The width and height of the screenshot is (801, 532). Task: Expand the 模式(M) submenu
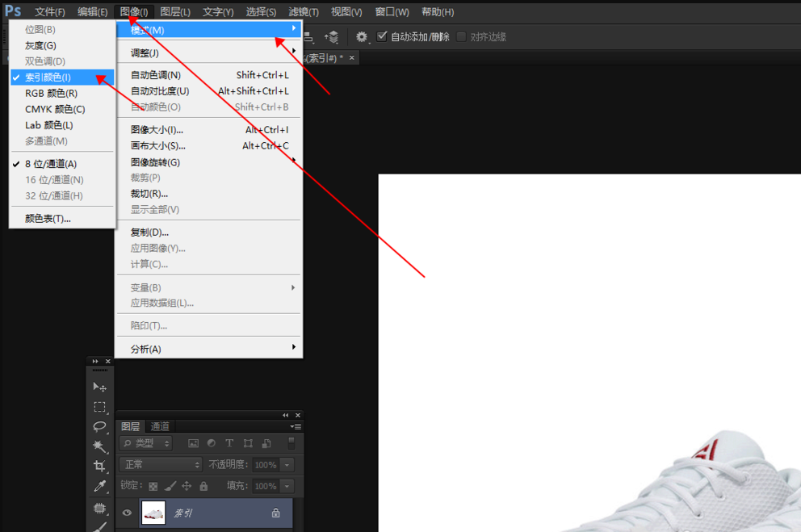point(209,30)
